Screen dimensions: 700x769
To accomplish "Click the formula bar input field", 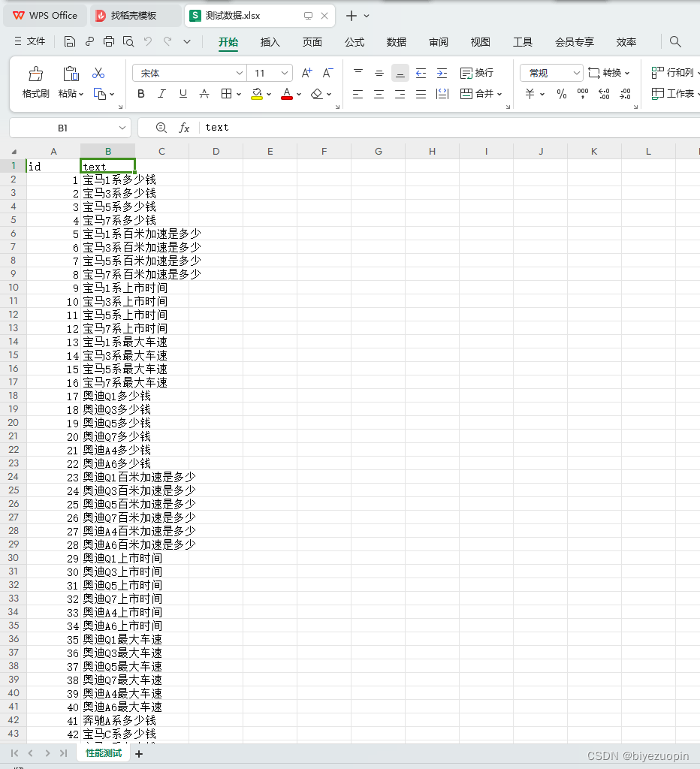I will (x=451, y=128).
